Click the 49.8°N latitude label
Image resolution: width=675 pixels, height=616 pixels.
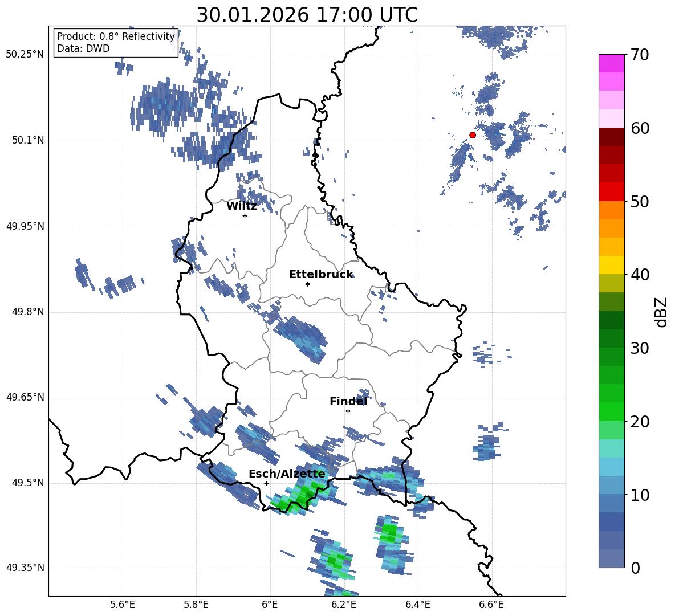27,312
